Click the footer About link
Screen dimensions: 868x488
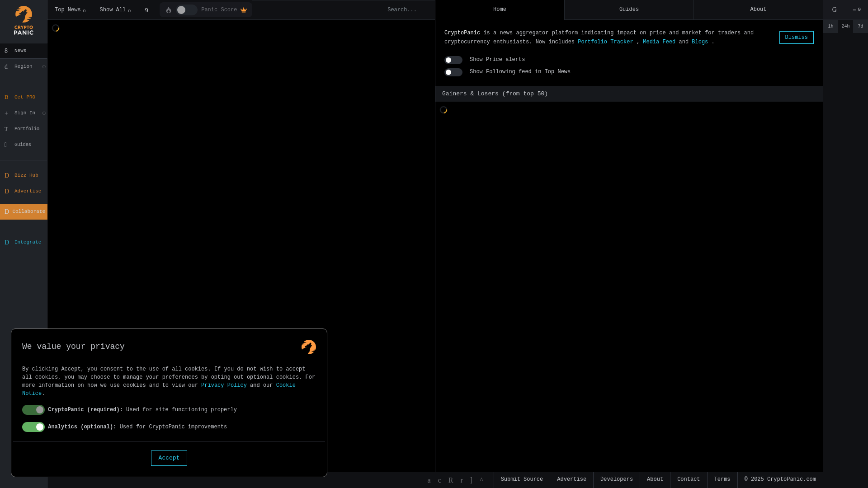[x=655, y=480]
